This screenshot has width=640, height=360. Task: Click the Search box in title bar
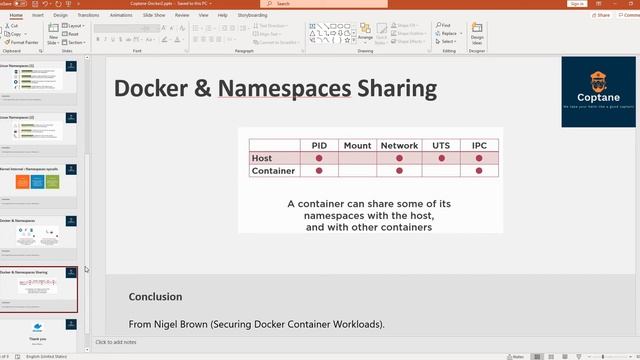click(324, 4)
